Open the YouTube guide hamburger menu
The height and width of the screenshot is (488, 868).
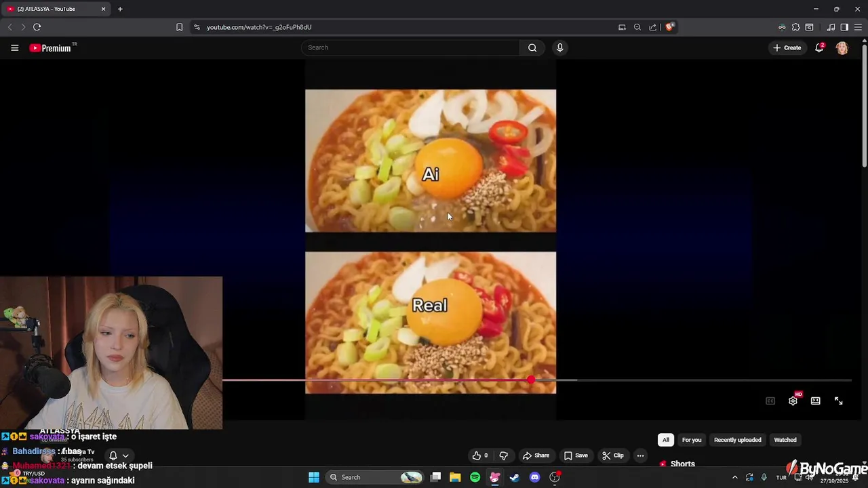(x=14, y=47)
